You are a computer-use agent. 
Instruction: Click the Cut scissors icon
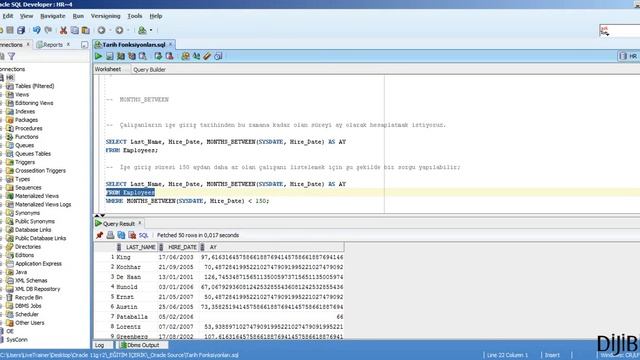pos(63,30)
